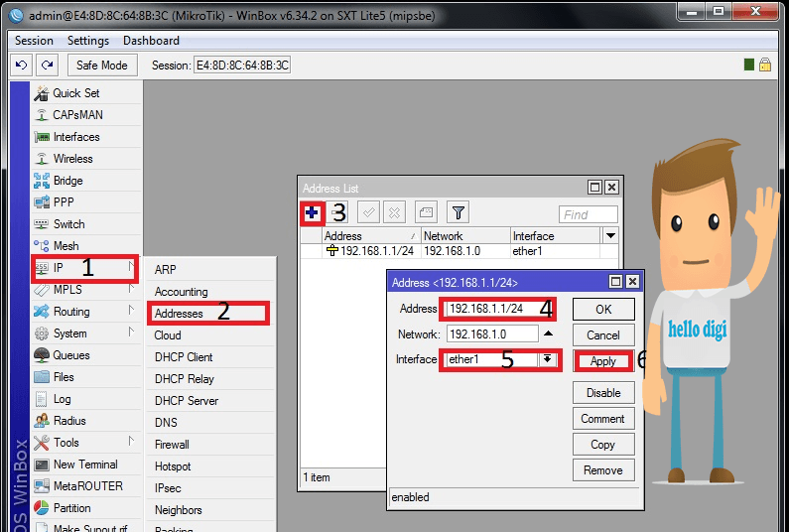
Task: Click the Comment button in Address dialog
Action: click(x=603, y=419)
